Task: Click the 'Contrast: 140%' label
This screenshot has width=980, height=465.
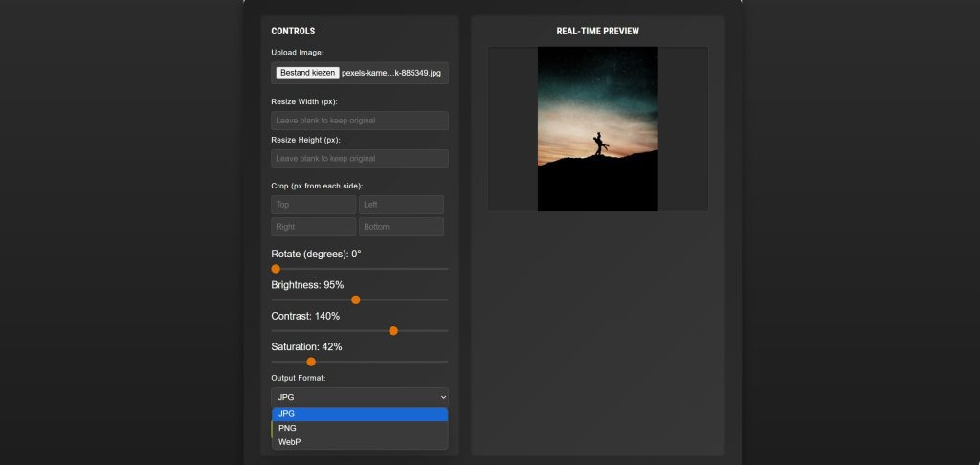Action: click(x=305, y=317)
